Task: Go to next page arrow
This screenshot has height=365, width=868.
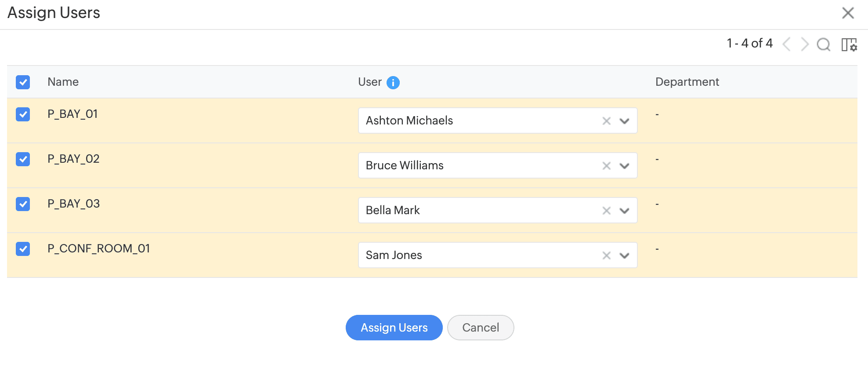Action: tap(804, 44)
